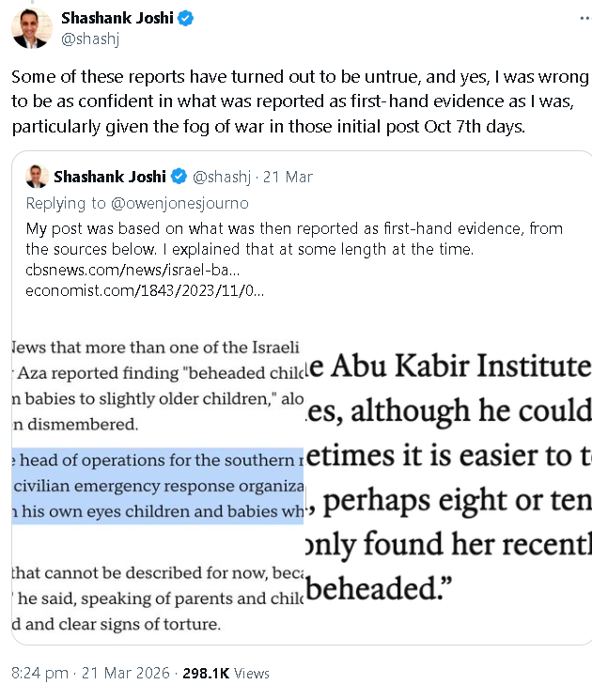Open @owenjonesjourno mention in quoted reply

pos(179,203)
